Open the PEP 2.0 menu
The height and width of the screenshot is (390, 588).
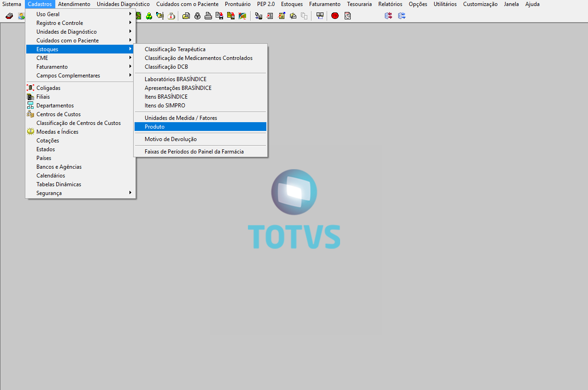tap(266, 4)
